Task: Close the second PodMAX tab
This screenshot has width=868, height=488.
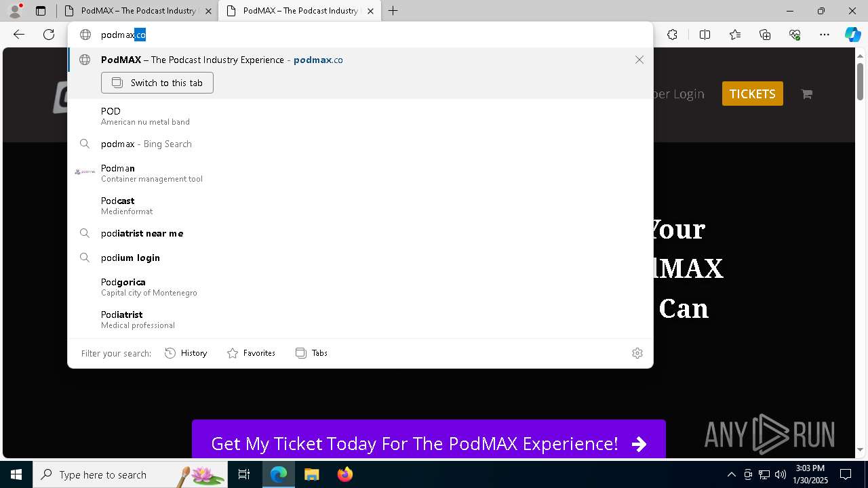Action: [370, 11]
